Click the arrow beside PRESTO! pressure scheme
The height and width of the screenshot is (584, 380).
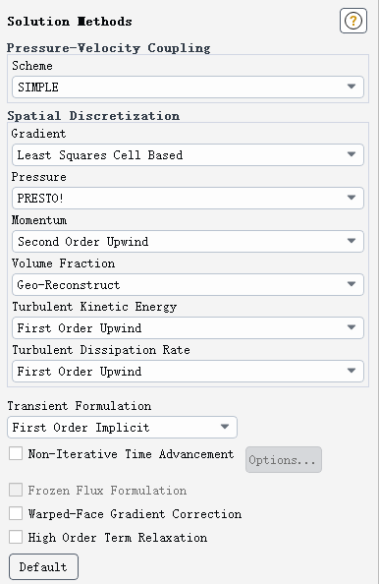pos(351,197)
